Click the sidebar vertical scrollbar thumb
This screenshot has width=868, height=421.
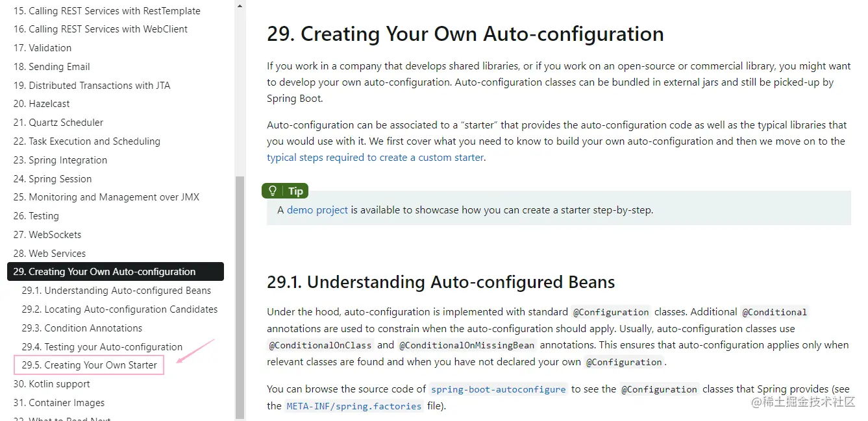[240, 297]
